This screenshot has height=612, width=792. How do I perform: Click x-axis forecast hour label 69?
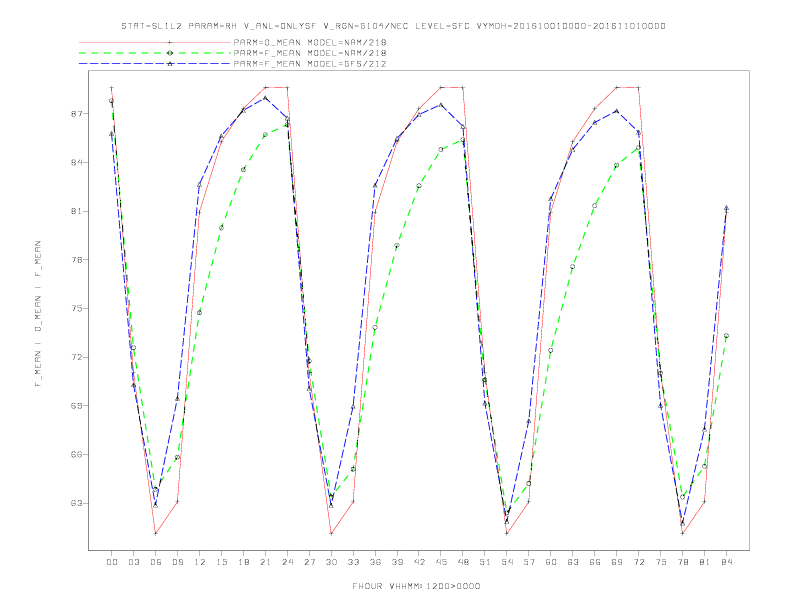(616, 562)
